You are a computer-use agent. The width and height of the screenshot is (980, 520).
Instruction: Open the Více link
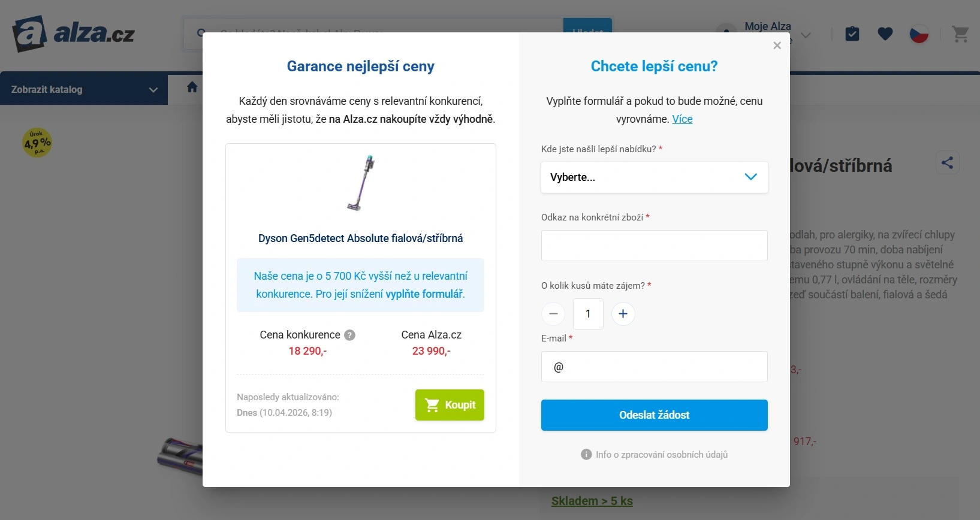click(682, 119)
